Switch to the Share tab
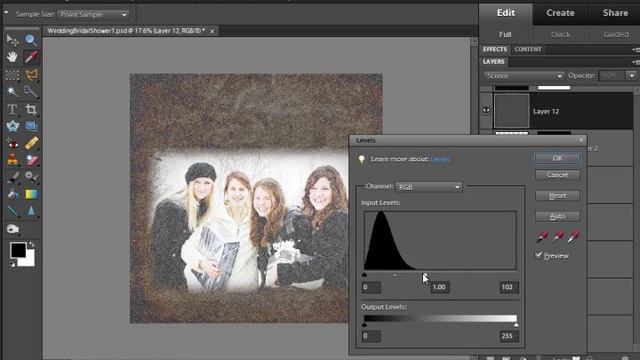Image resolution: width=640 pixels, height=360 pixels. (615, 13)
